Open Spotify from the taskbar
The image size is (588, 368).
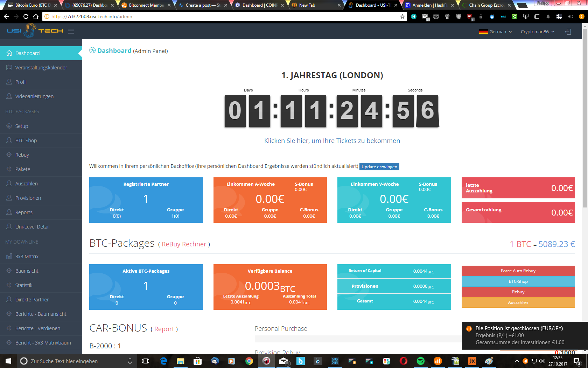[421, 361]
